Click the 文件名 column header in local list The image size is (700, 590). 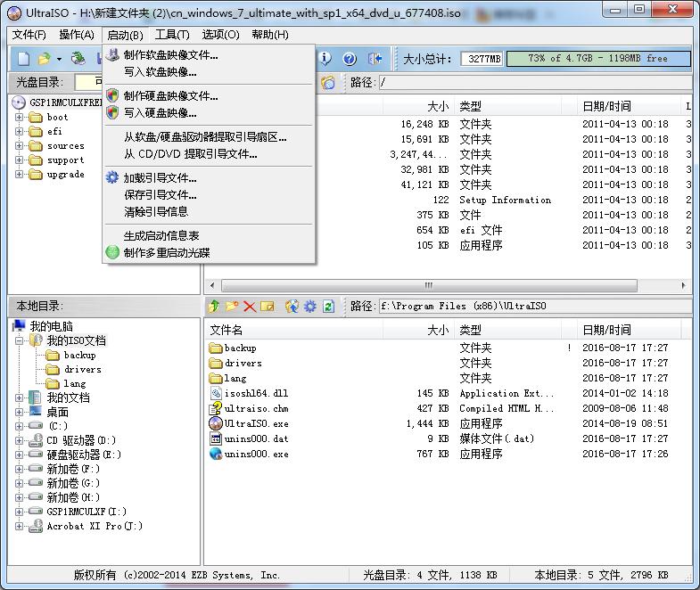tap(294, 331)
